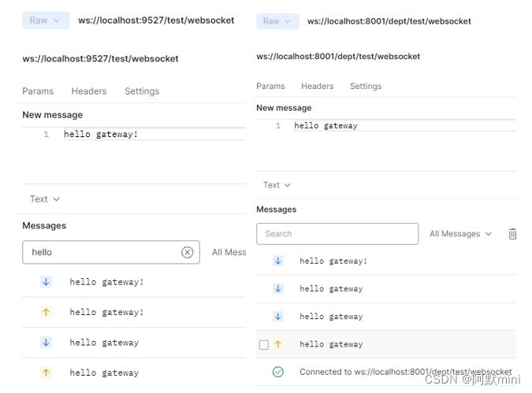Click received arrow of third right-panel message

pos(278,317)
